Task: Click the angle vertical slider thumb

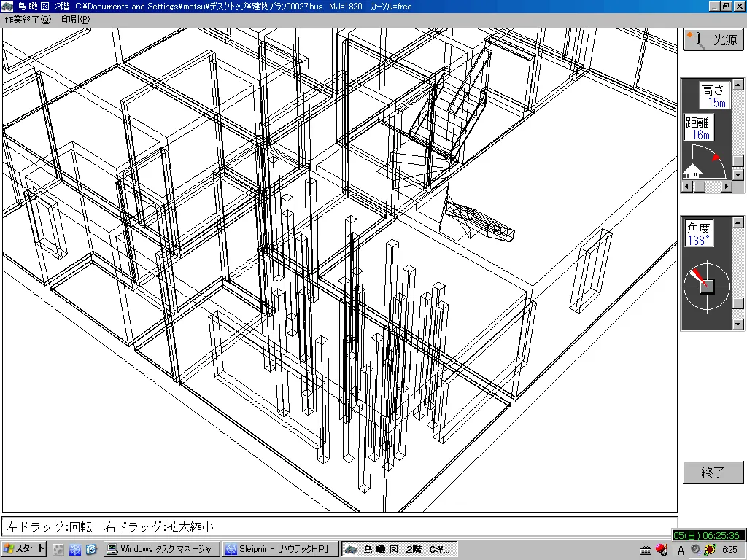Action: pos(738,303)
